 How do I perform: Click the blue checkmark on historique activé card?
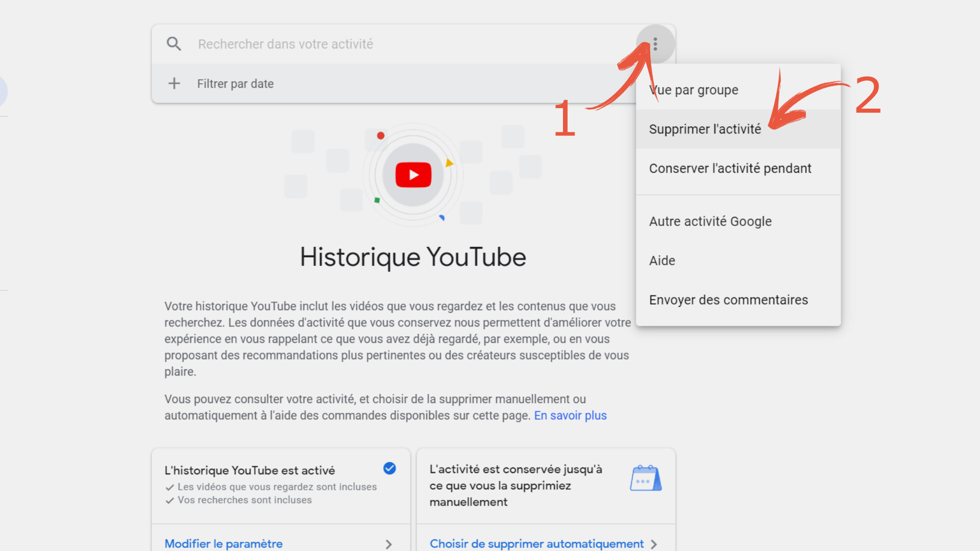389,468
